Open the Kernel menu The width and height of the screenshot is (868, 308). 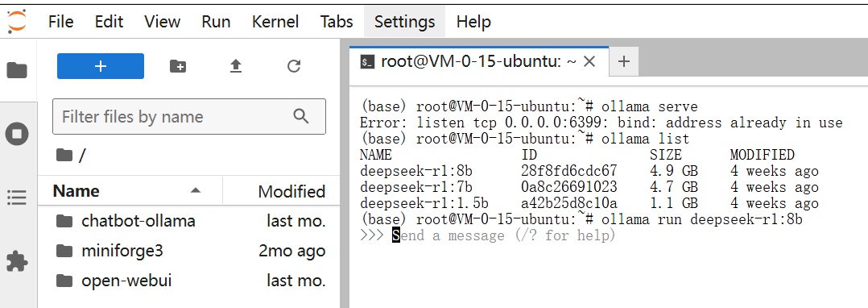point(275,22)
